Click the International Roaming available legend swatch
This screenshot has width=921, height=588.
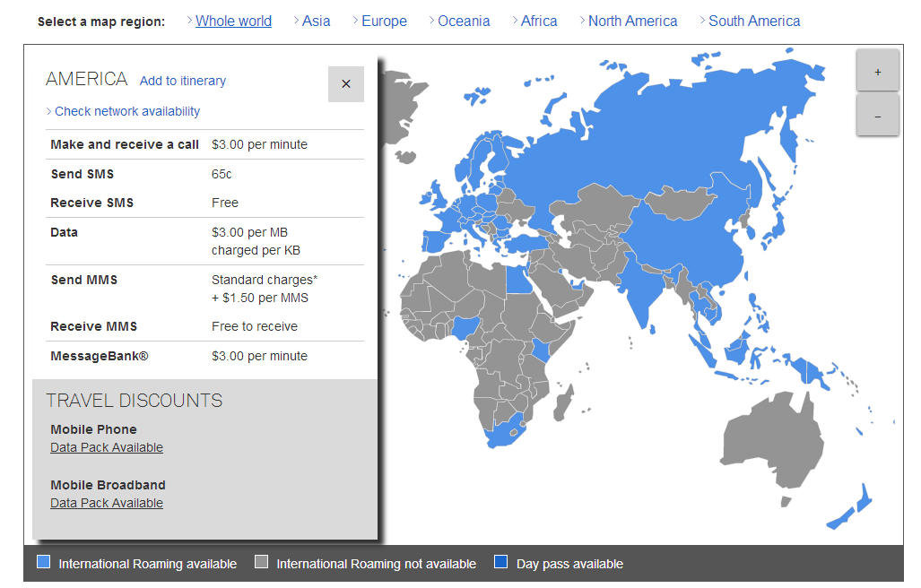[43, 562]
